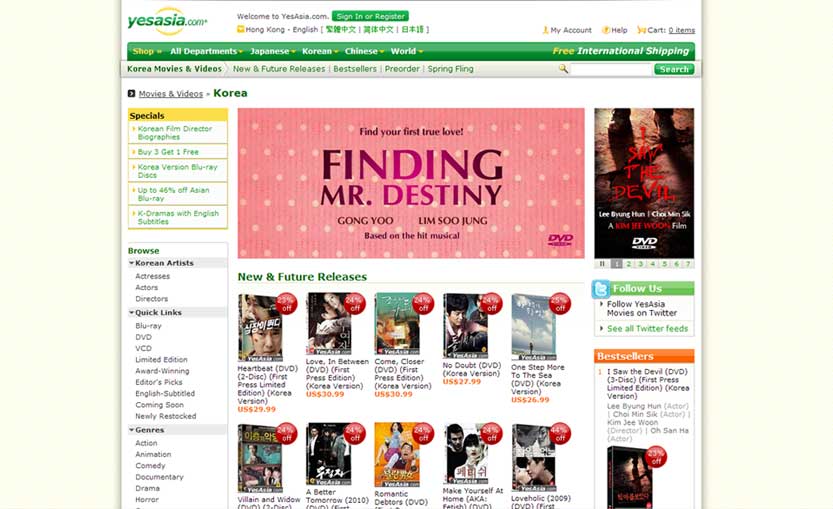Open the All Departments dropdown menu

tap(206, 52)
